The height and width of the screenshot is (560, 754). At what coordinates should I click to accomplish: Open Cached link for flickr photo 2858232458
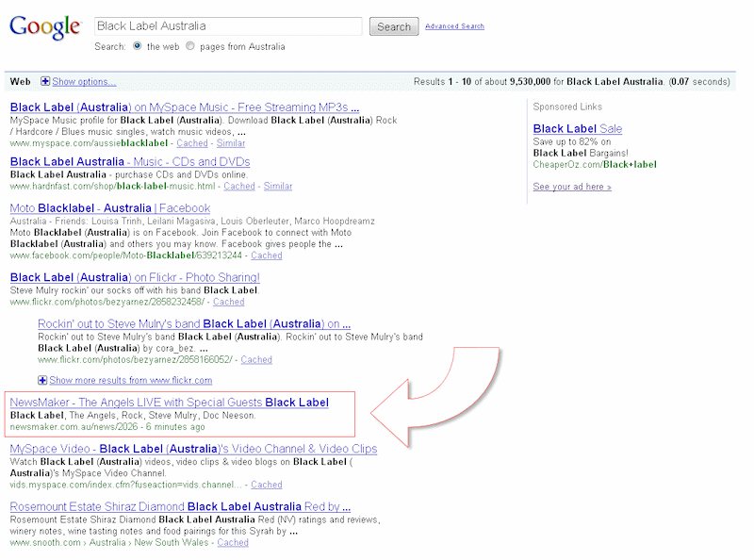click(x=228, y=302)
